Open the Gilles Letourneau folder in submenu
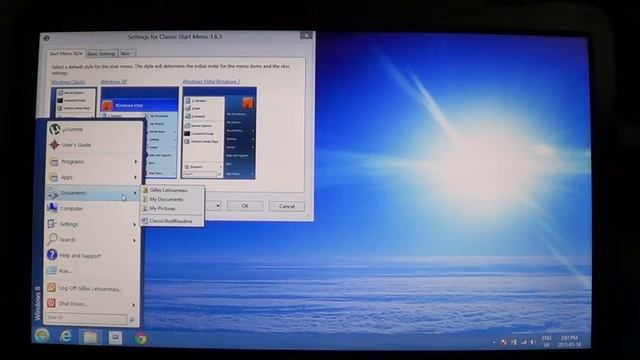This screenshot has width=640, height=360. coord(172,190)
